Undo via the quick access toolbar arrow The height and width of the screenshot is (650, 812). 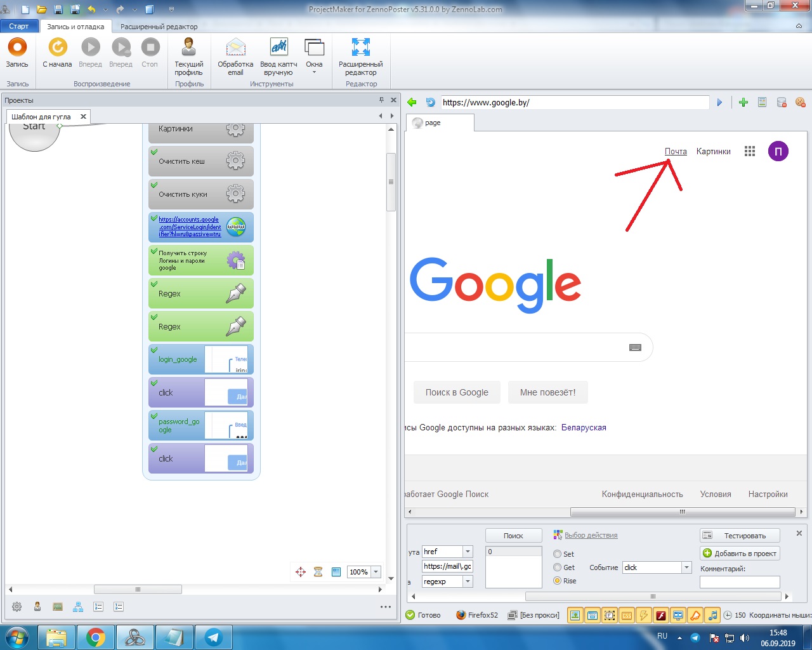click(x=91, y=10)
